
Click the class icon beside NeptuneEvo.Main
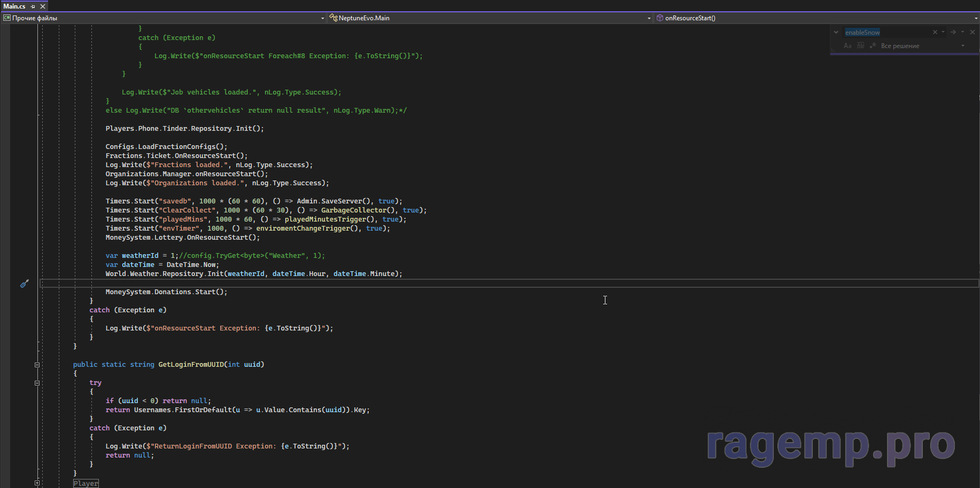(x=333, y=18)
